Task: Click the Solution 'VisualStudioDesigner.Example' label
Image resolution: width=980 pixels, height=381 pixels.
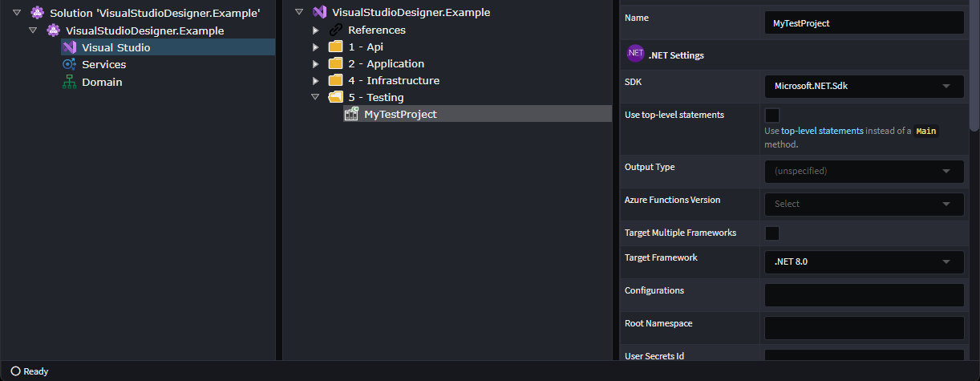Action: click(155, 13)
